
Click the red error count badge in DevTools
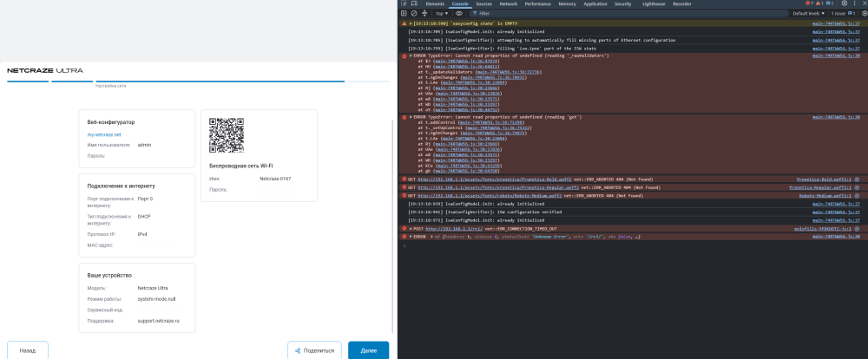(x=809, y=3)
